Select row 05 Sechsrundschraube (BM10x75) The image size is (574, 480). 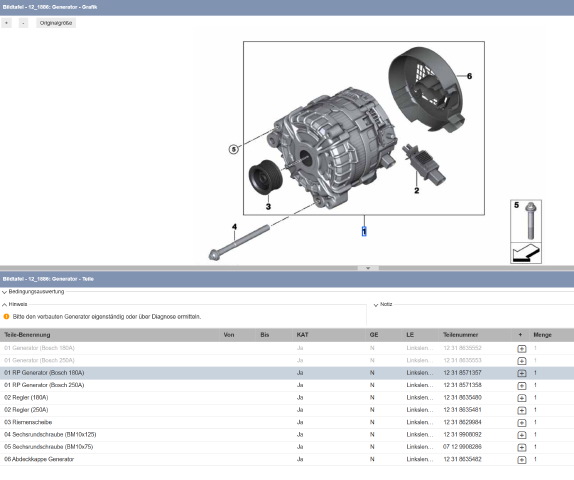287,447
